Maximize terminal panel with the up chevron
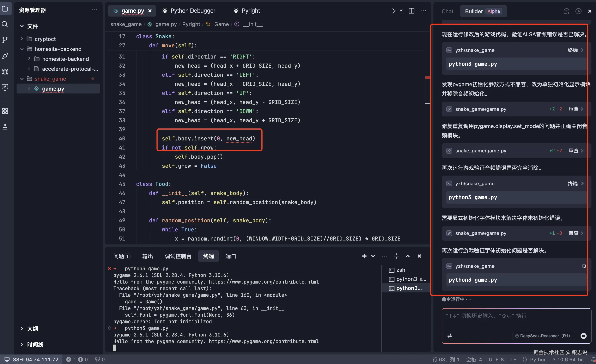This screenshot has height=364, width=596. (408, 256)
